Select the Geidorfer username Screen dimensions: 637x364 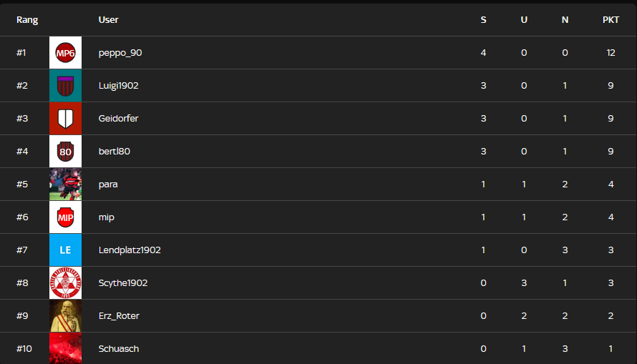pyautogui.click(x=119, y=119)
